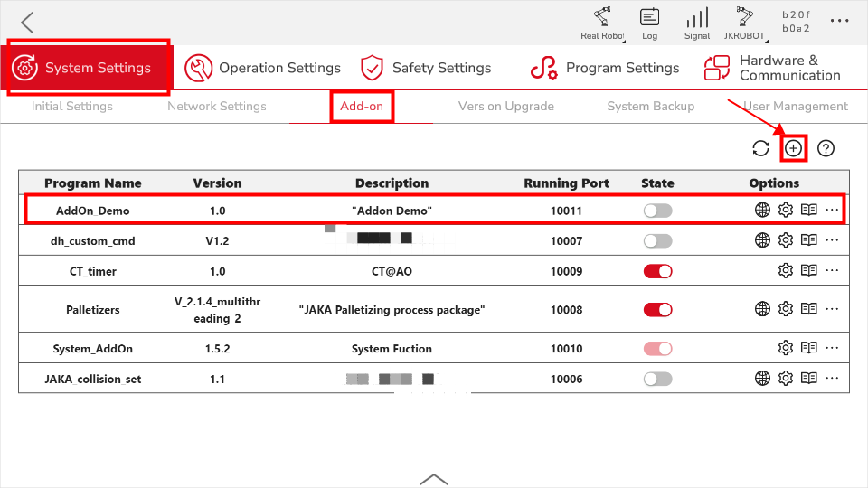This screenshot has width=868, height=488.
Task: Click the add new add-on plus icon
Action: [x=793, y=149]
